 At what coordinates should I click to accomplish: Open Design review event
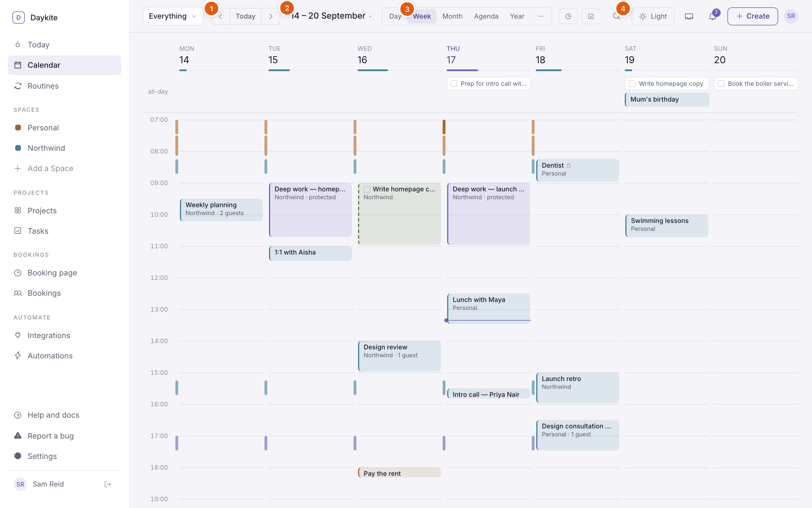click(399, 356)
